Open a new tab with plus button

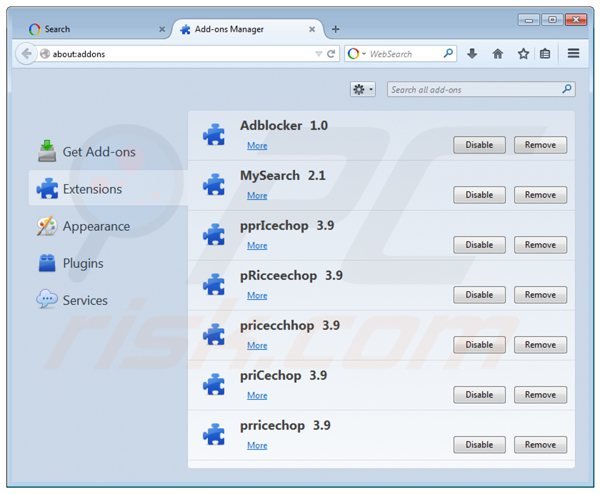coord(335,29)
